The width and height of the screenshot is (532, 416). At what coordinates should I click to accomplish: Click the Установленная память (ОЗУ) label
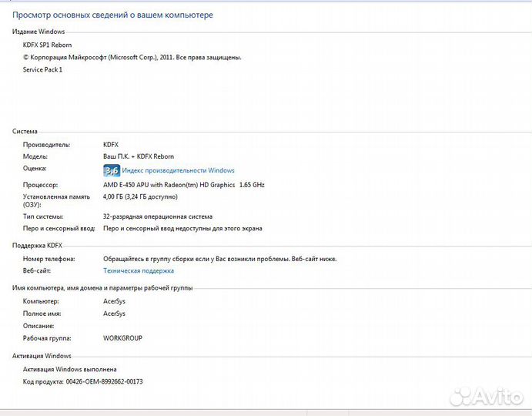click(56, 201)
